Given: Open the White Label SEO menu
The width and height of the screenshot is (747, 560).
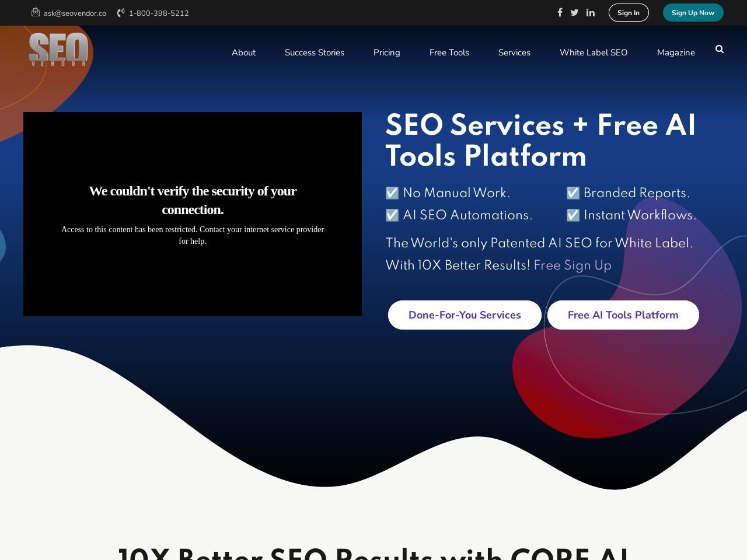Looking at the screenshot, I should 594,52.
